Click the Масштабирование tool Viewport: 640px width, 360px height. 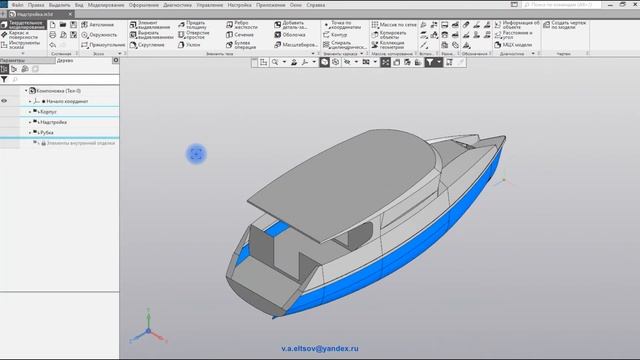pos(296,45)
